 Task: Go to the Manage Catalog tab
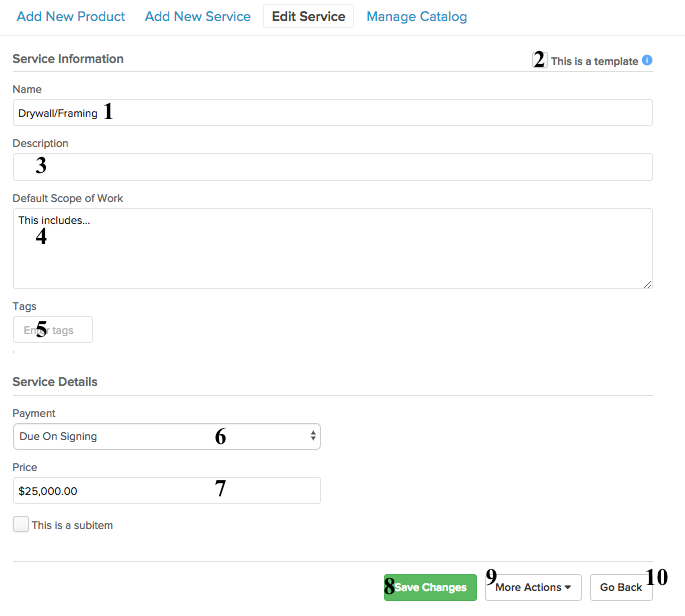pos(417,17)
